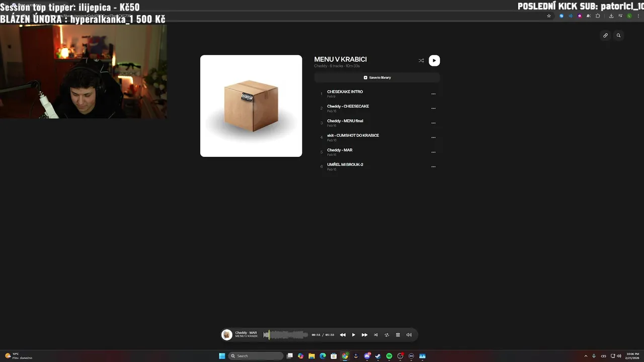Open Steam from the taskbar
The width and height of the screenshot is (644, 362).
click(378, 356)
